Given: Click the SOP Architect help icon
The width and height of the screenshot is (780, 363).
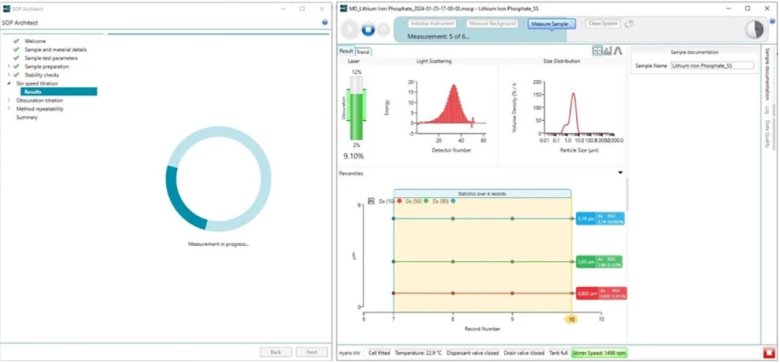Looking at the screenshot, I should tap(325, 22).
